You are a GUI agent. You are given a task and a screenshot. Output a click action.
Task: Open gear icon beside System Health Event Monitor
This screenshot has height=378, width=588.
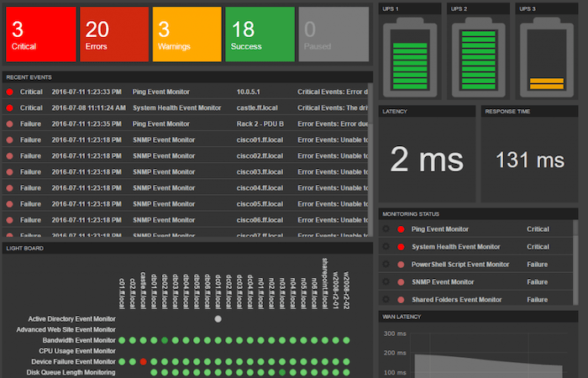(386, 246)
